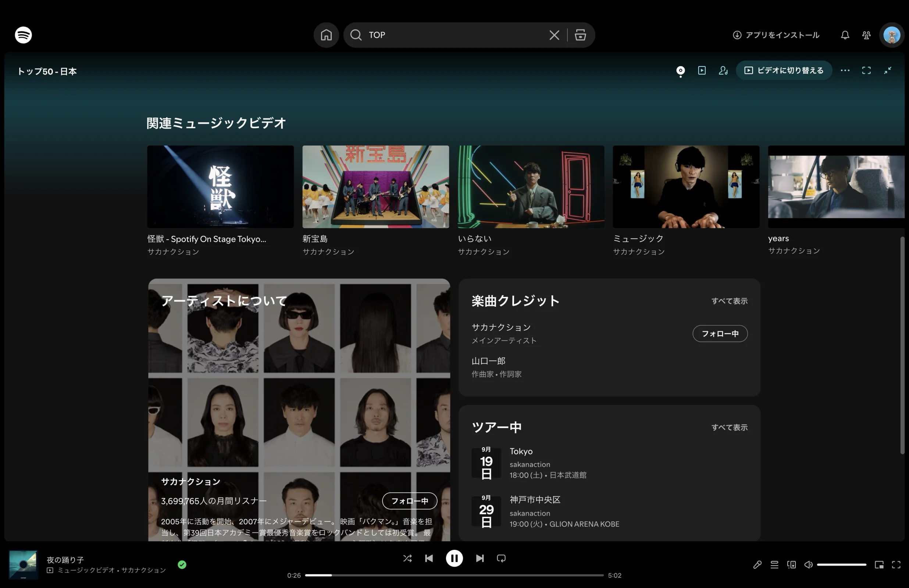Play the 怪獣 Spotify On Stage video thumbnail

click(220, 186)
